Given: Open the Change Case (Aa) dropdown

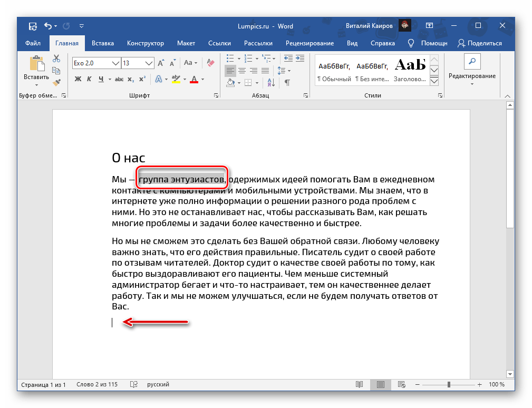Looking at the screenshot, I should (190, 63).
